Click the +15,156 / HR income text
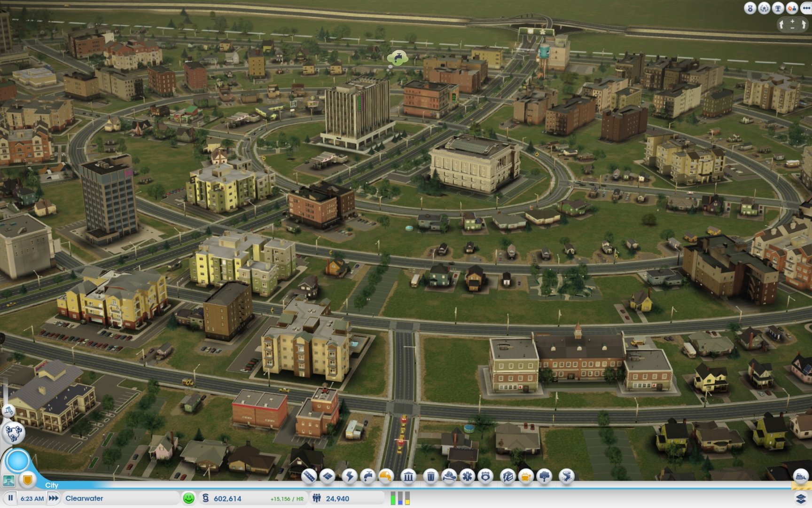Screen dimensions: 812x508 287,499
